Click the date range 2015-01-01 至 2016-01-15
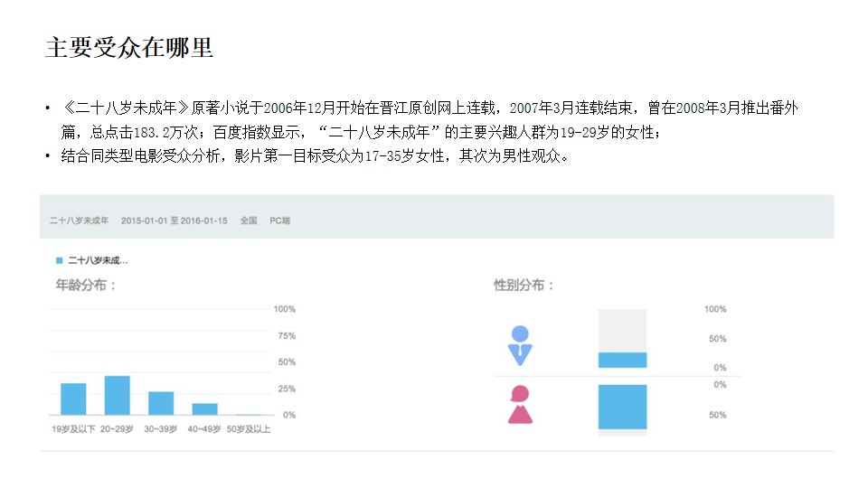Screen dimensions: 868x488 [175, 221]
